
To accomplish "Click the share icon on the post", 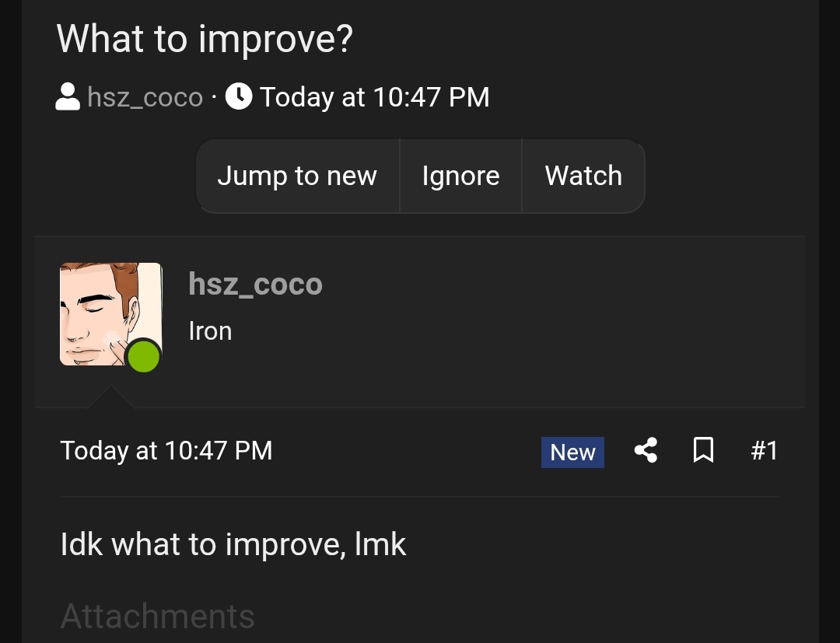I will click(646, 450).
